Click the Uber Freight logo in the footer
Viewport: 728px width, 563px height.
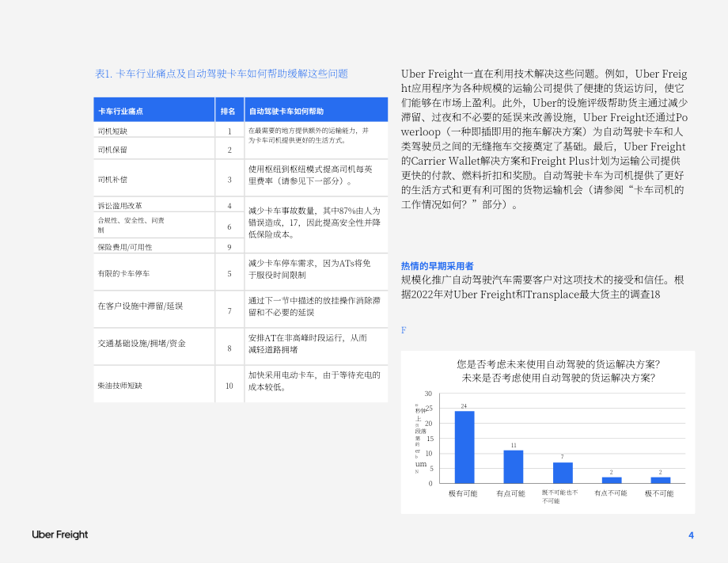pos(60,534)
